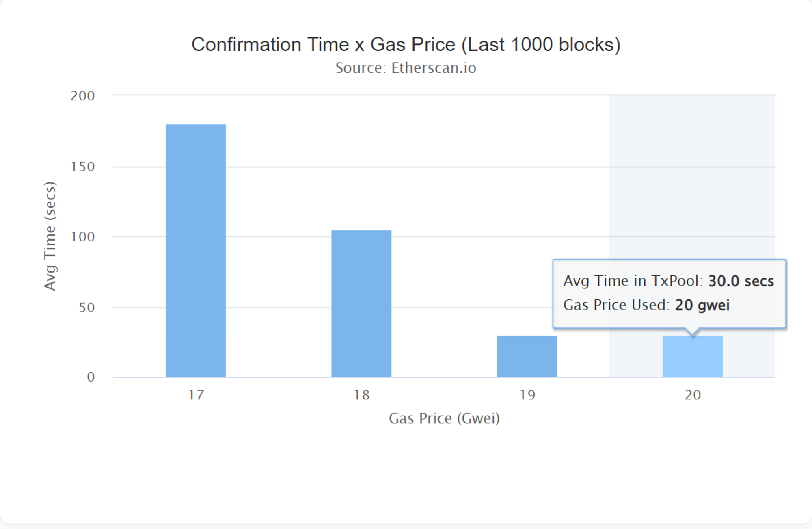This screenshot has width=812, height=529.
Task: Click the "Source: Etherscan.io" subtitle
Action: pyautogui.click(x=406, y=68)
